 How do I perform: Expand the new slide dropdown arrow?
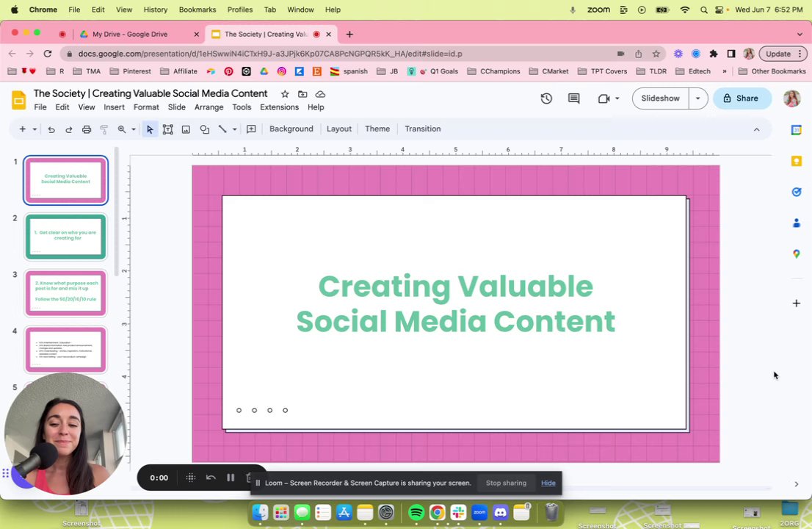34,129
